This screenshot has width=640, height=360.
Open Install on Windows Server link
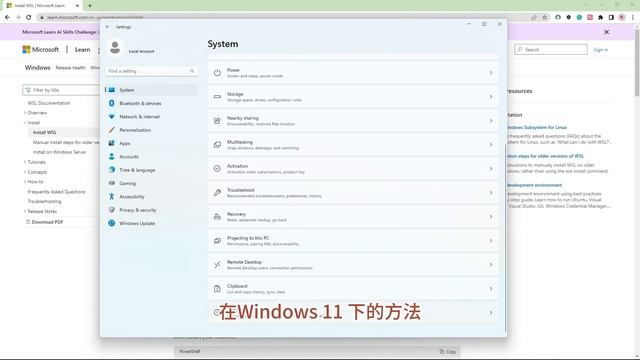click(60, 152)
